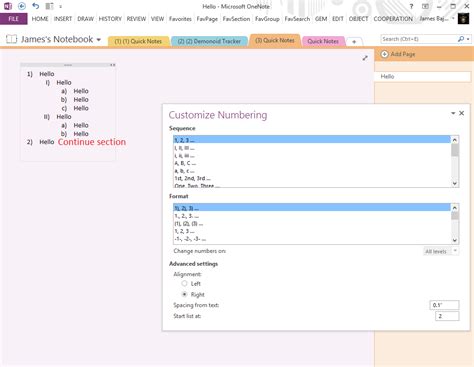Close the Customize Numbering pane
Viewport: 474px width, 367px height.
[461, 113]
